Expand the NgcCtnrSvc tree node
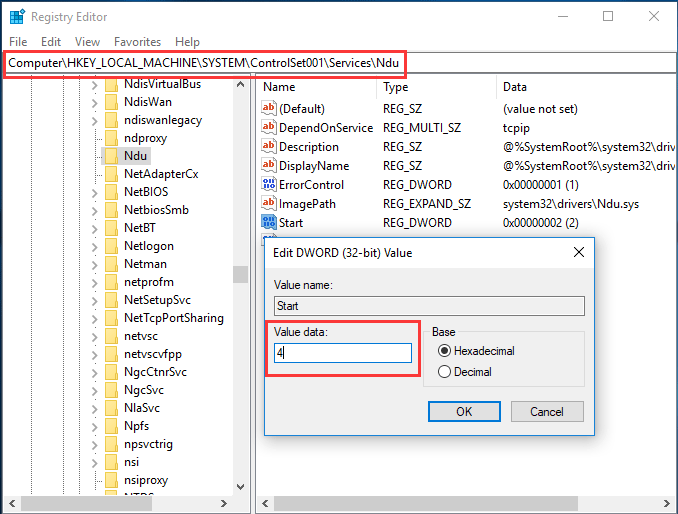The image size is (678, 514). 95,373
